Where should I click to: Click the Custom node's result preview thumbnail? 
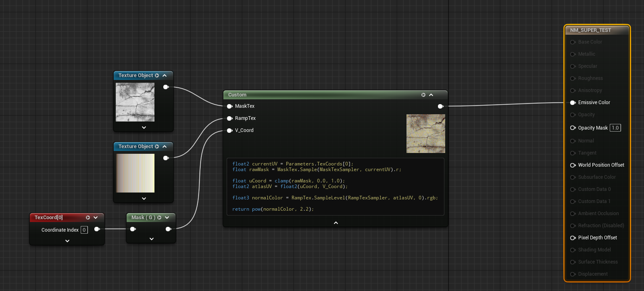pos(425,134)
